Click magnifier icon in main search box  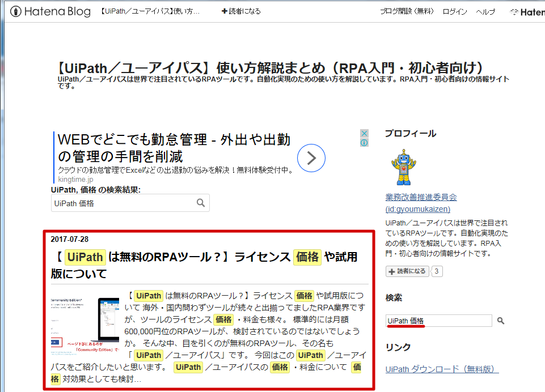201,203
